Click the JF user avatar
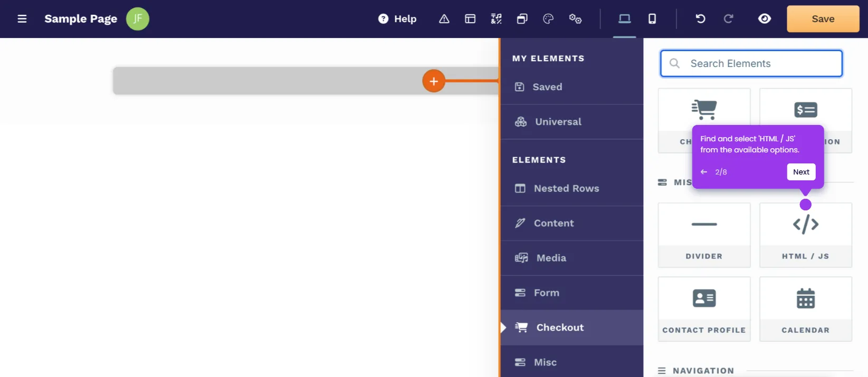Image resolution: width=868 pixels, height=377 pixels. click(138, 19)
